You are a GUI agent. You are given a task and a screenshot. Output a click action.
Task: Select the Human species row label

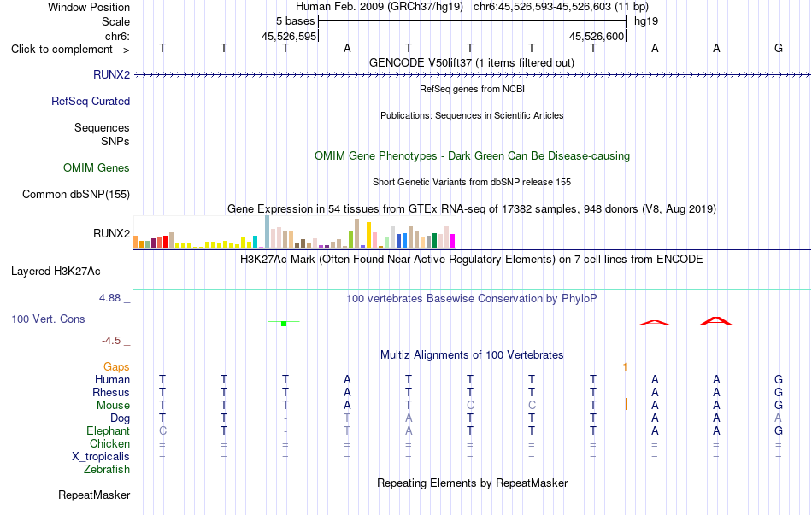(x=112, y=379)
